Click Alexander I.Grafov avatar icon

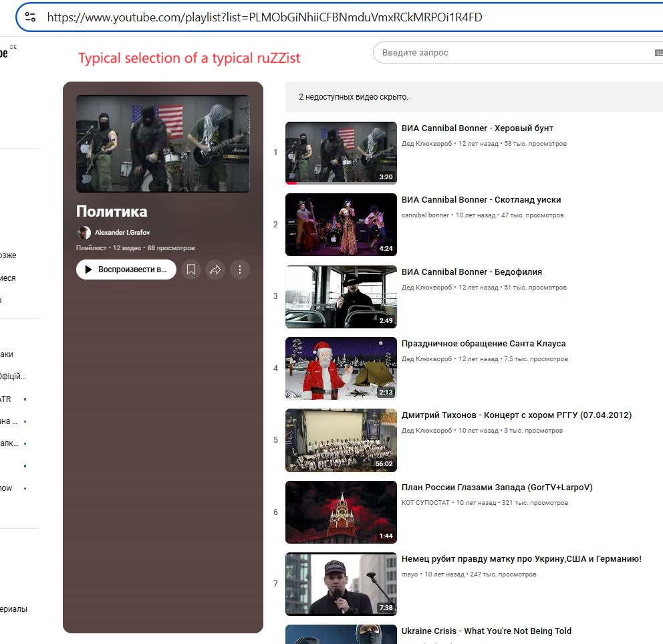pos(84,232)
